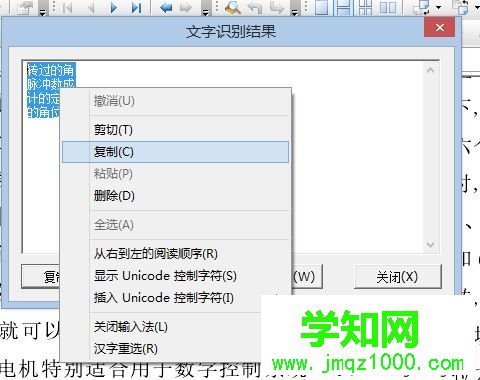Viewport: 480px width, 380px height.
Task: Go to first page arrow
Action: (68, 7)
